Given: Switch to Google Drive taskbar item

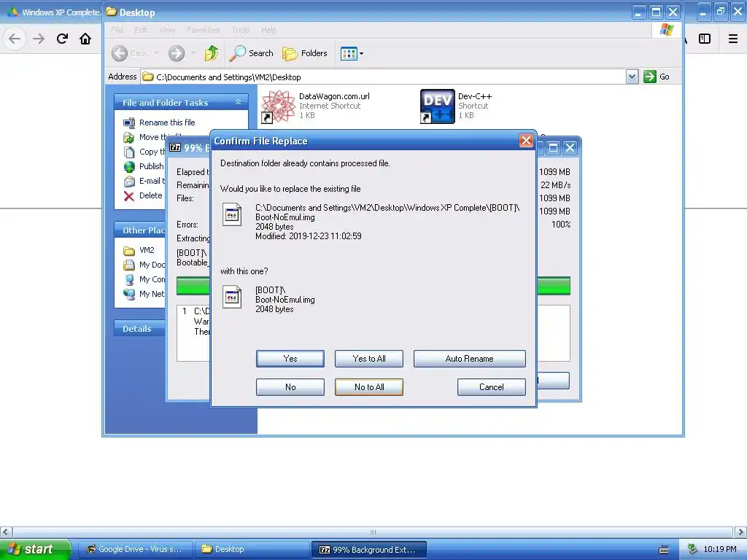Looking at the screenshot, I should [135, 550].
